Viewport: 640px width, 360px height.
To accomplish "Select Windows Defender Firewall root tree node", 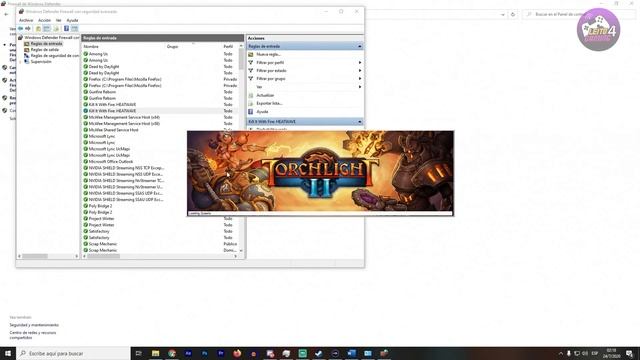I will (49, 38).
